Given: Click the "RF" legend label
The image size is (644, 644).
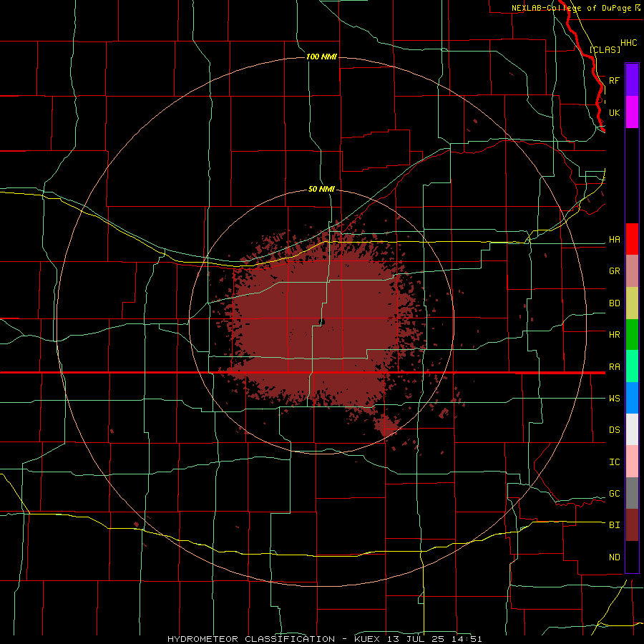Looking at the screenshot, I should (x=615, y=80).
